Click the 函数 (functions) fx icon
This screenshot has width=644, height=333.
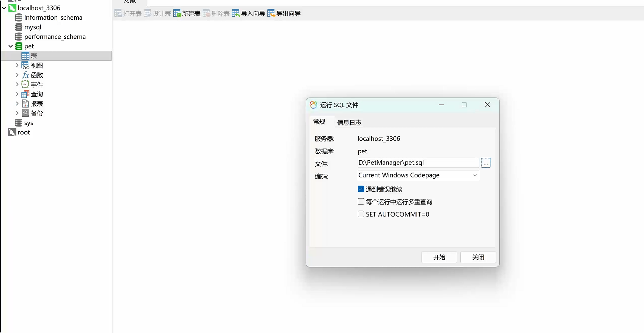[25, 75]
